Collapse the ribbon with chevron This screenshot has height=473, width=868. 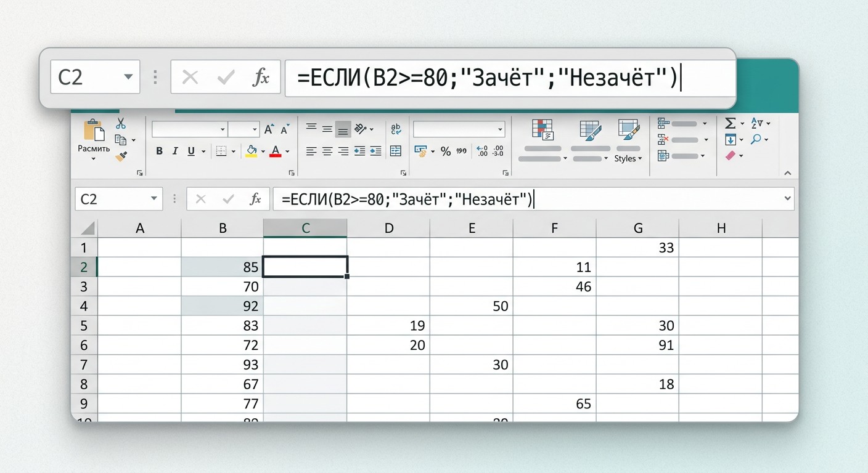pyautogui.click(x=788, y=174)
